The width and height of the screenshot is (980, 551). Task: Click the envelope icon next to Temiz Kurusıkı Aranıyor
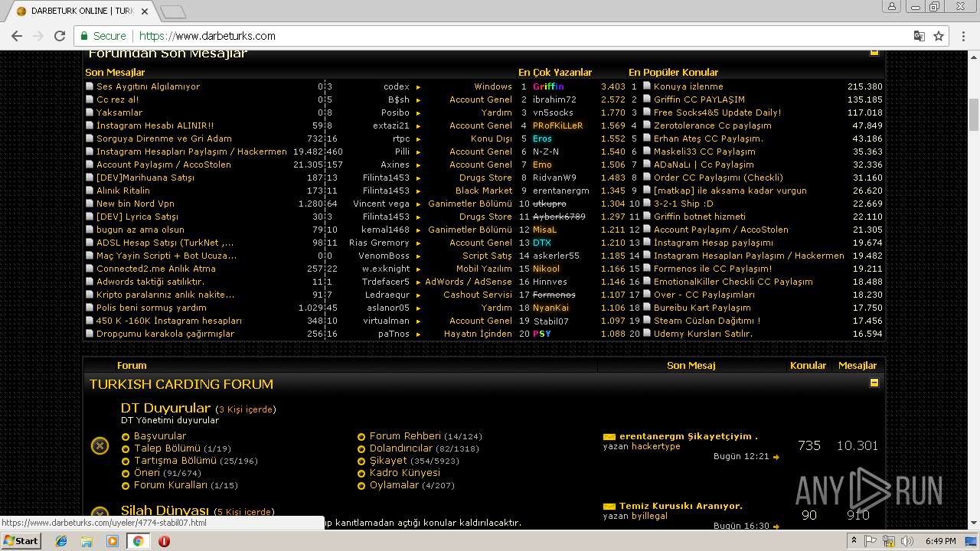pyautogui.click(x=609, y=507)
